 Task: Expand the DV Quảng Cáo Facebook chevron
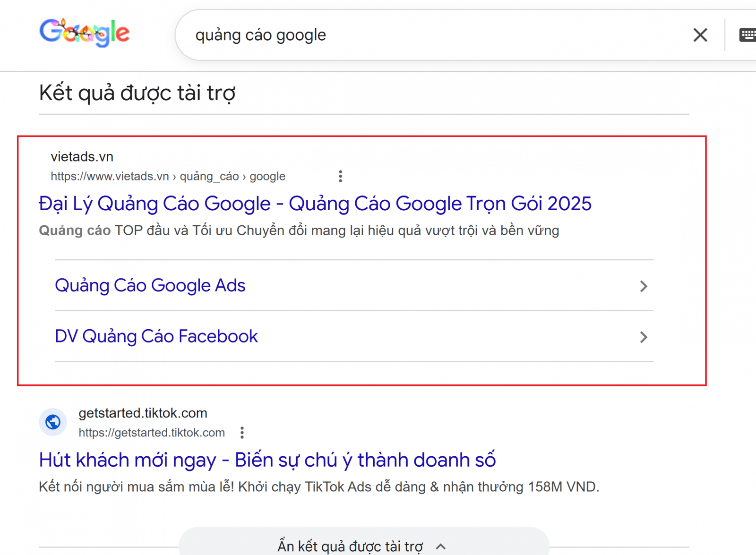coord(644,337)
